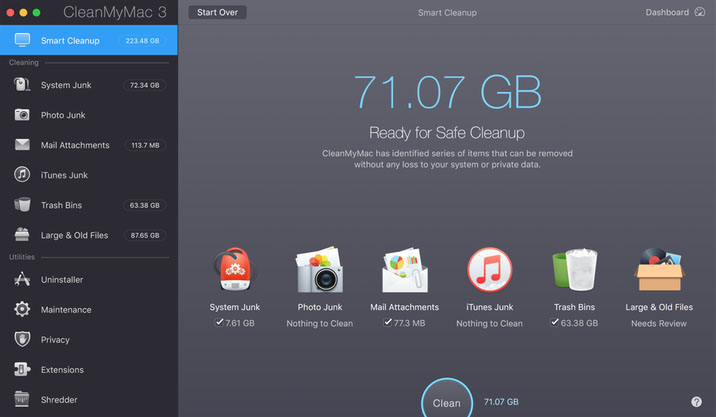
Task: Click the large 71.07 GB headline
Action: click(447, 92)
